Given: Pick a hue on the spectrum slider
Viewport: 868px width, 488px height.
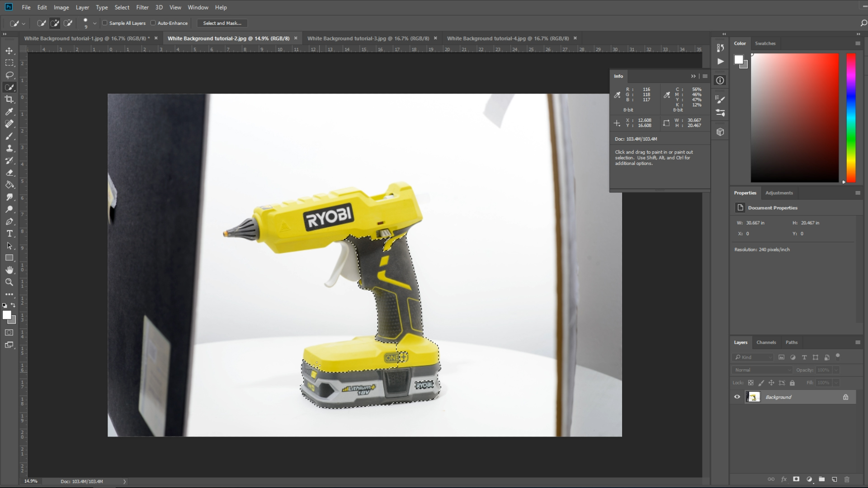Looking at the screenshot, I should [x=851, y=118].
